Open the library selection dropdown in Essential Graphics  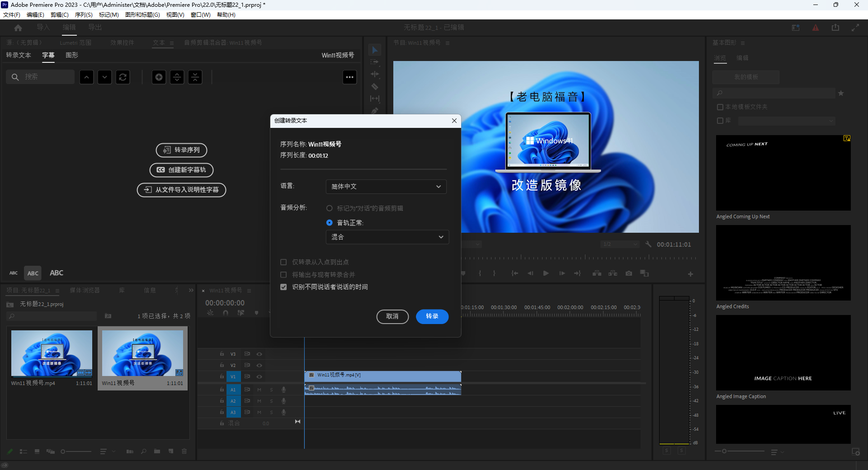[x=787, y=121]
